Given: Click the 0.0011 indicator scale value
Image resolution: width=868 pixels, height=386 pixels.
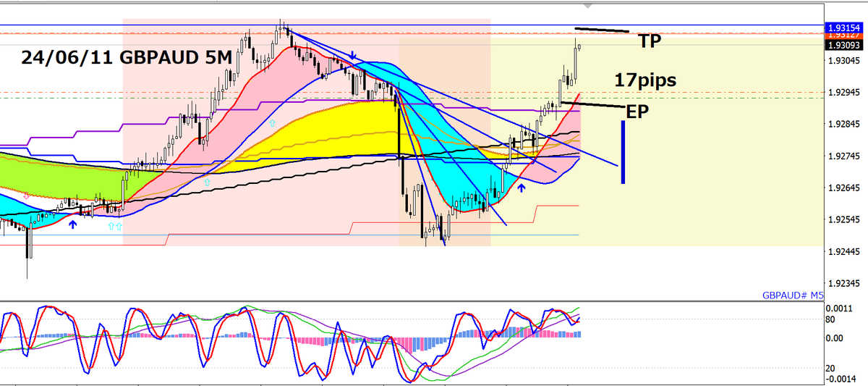Looking at the screenshot, I should tap(838, 307).
